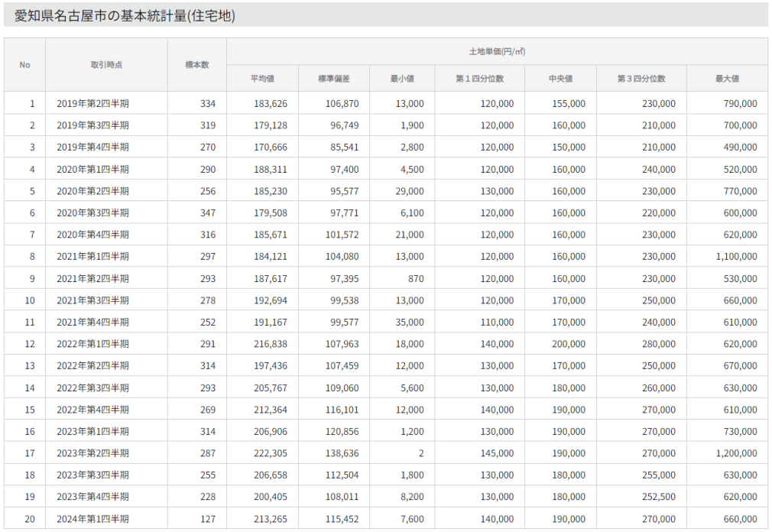Click sample count 347
The width and height of the screenshot is (772, 532).
tap(208, 212)
